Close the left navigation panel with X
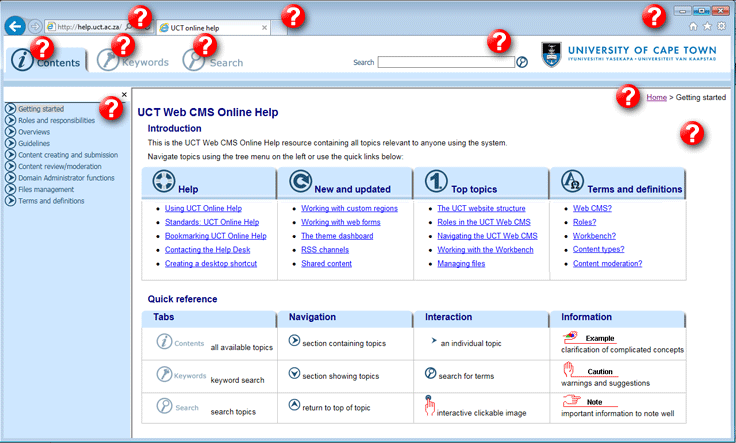Screen dimensions: 736x443 click(x=124, y=95)
